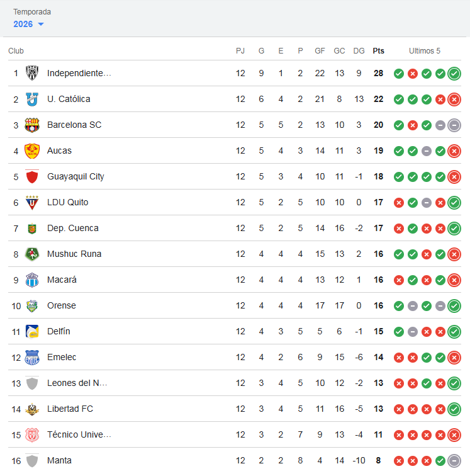The image size is (470, 476).
Task: Click Independiente's most recent win indicator
Action: [x=454, y=74]
